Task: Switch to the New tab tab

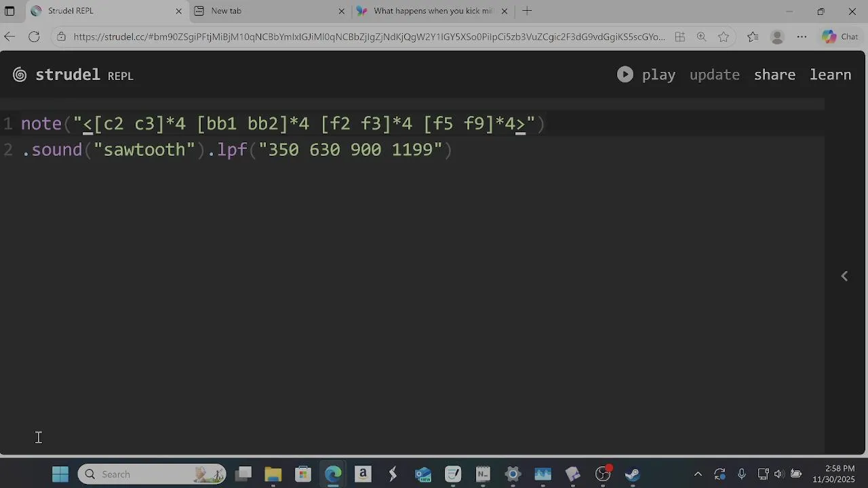Action: click(x=269, y=11)
